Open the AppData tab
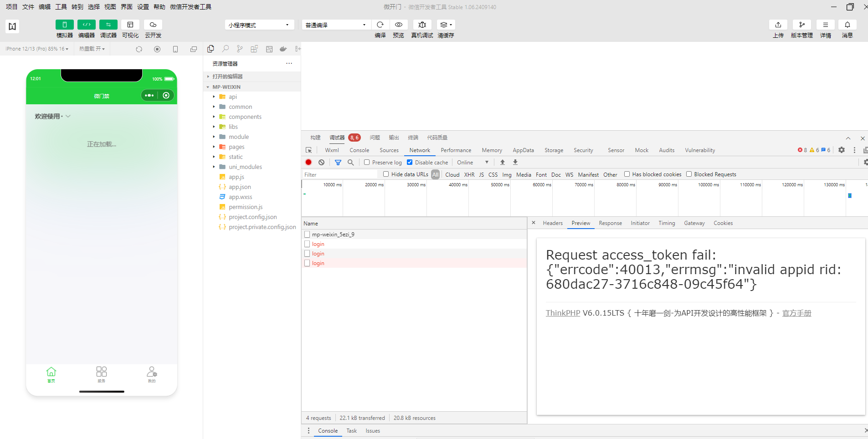The image size is (868, 439). (523, 150)
